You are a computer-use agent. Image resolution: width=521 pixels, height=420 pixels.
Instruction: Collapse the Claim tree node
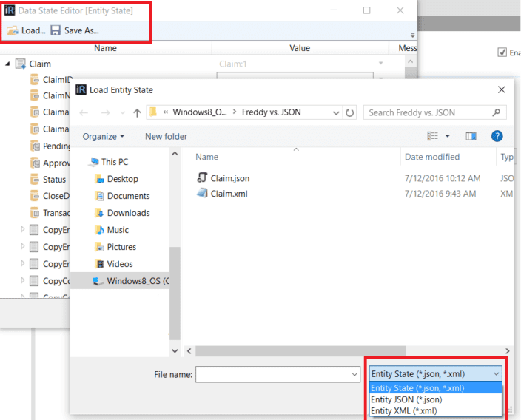(x=7, y=64)
